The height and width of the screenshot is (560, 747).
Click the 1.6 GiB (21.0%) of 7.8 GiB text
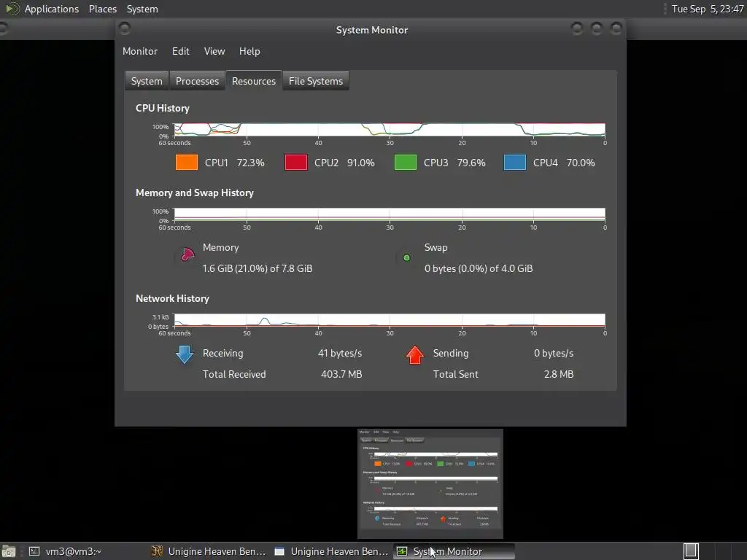coord(258,268)
